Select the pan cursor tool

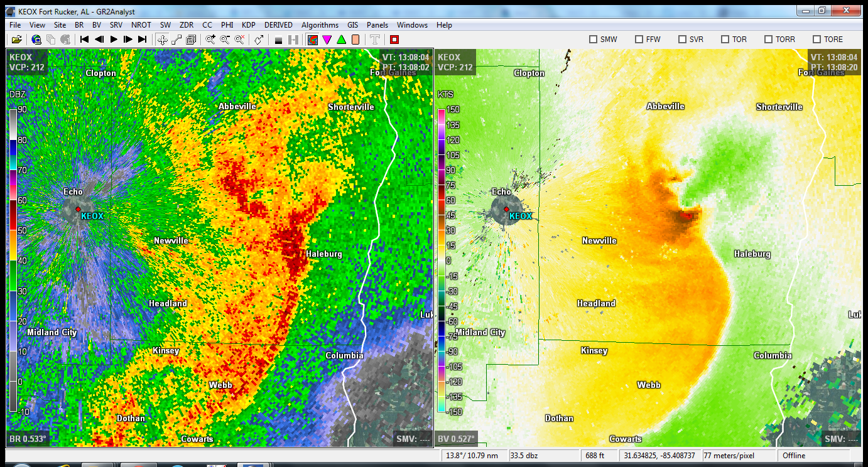pyautogui.click(x=162, y=40)
